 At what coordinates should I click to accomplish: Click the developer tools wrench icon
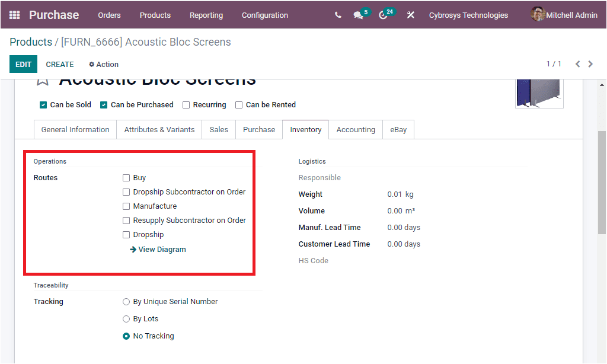[410, 15]
